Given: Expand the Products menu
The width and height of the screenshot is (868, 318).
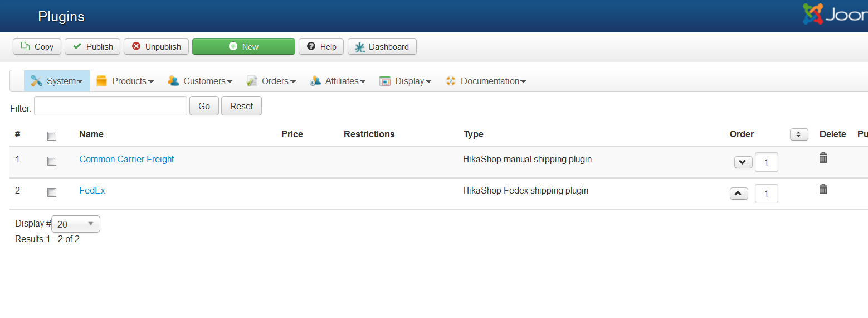Looking at the screenshot, I should tap(125, 81).
